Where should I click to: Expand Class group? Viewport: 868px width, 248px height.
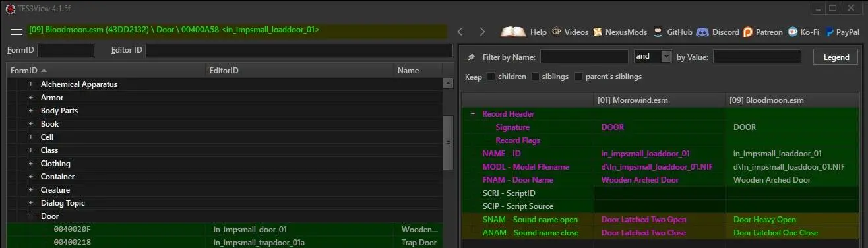pyautogui.click(x=30, y=150)
